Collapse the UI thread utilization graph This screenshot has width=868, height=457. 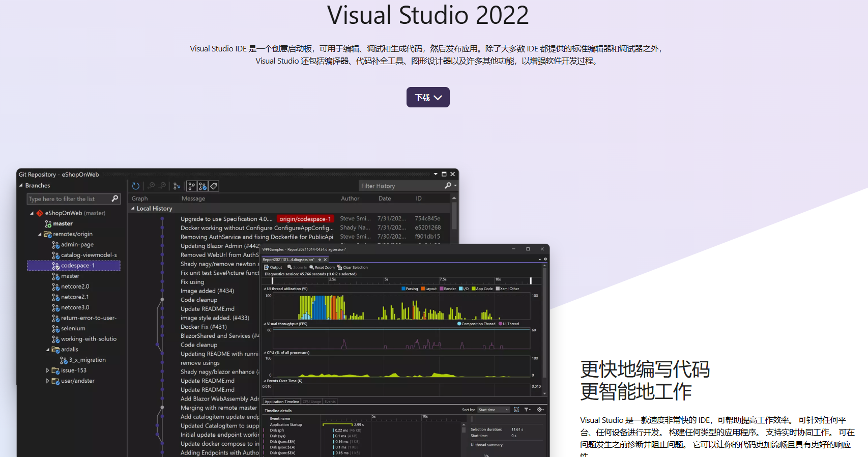[265, 289]
